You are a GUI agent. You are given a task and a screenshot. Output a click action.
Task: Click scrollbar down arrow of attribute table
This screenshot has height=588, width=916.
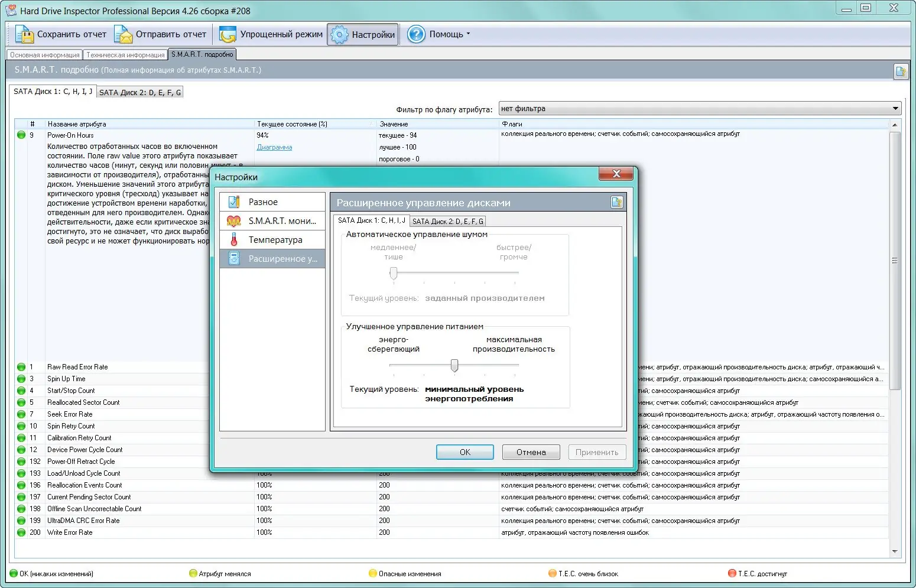point(895,551)
